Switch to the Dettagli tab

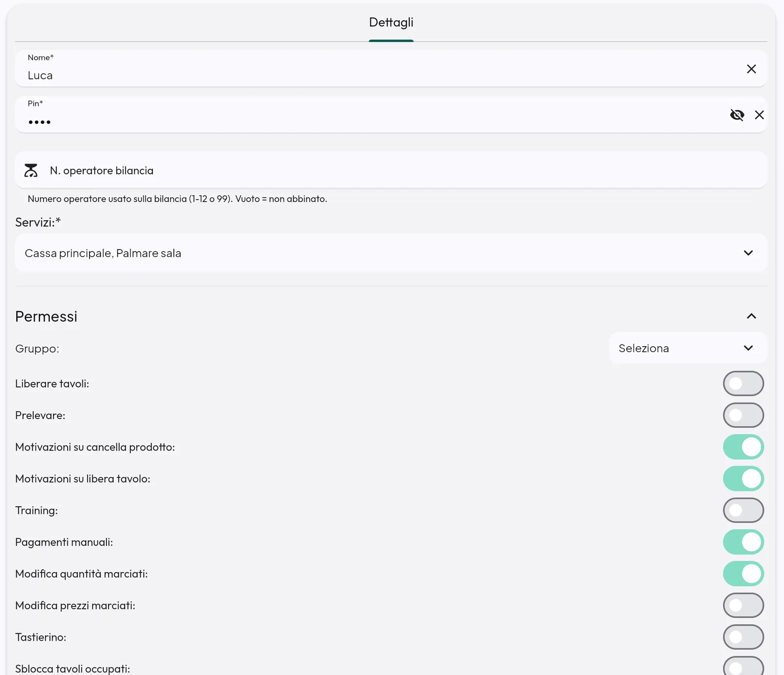[391, 23]
